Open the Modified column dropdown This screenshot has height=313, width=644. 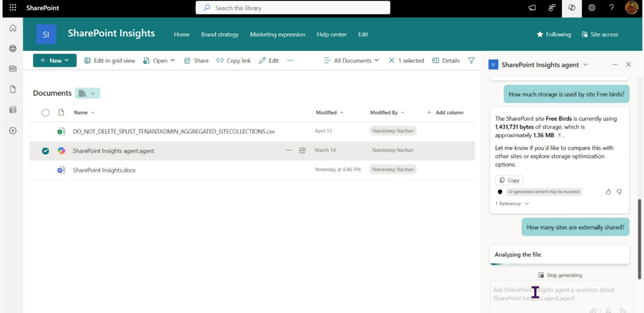coord(330,113)
